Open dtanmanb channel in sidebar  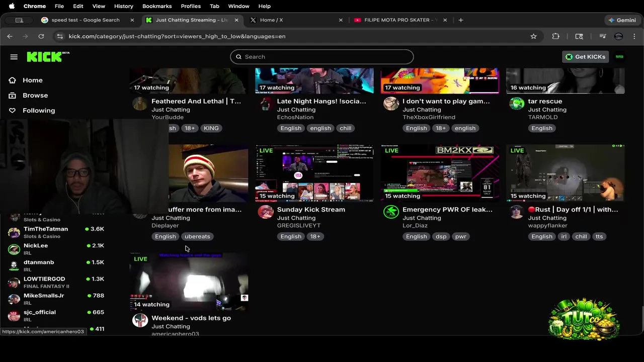coord(56,265)
